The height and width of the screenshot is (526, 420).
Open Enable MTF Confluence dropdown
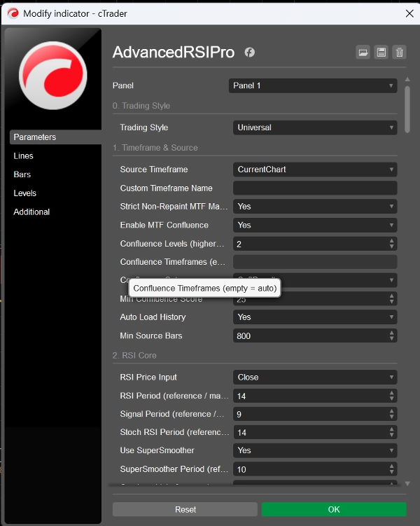pyautogui.click(x=315, y=225)
